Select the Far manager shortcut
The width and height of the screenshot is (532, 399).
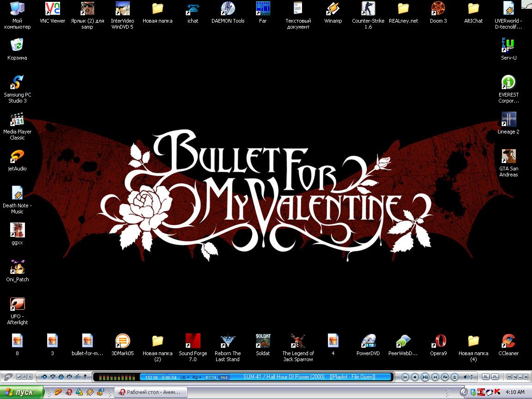tap(263, 13)
